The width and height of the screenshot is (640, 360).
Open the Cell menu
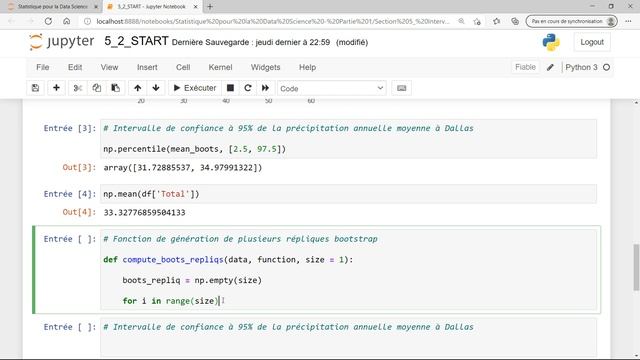point(183,67)
